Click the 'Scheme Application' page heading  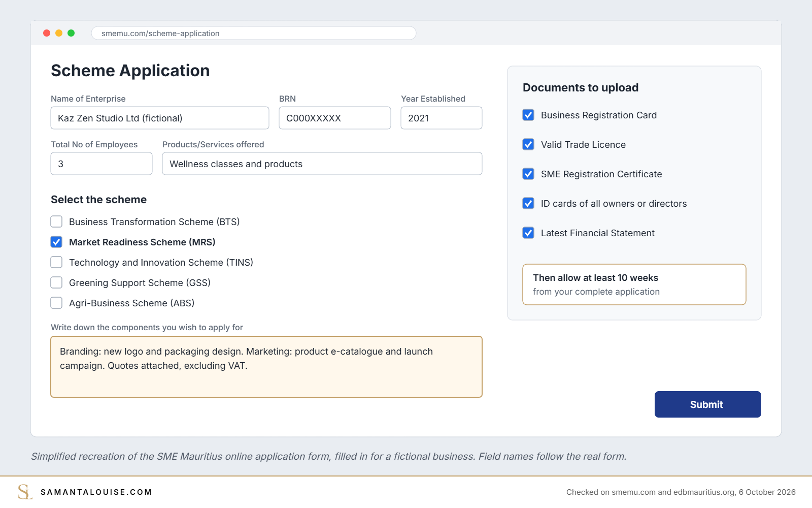130,71
